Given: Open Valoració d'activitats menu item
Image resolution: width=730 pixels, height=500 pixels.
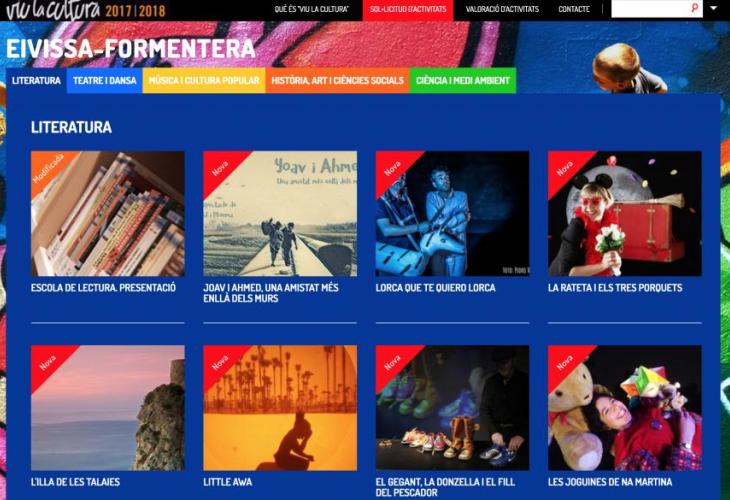Looking at the screenshot, I should click(x=502, y=9).
